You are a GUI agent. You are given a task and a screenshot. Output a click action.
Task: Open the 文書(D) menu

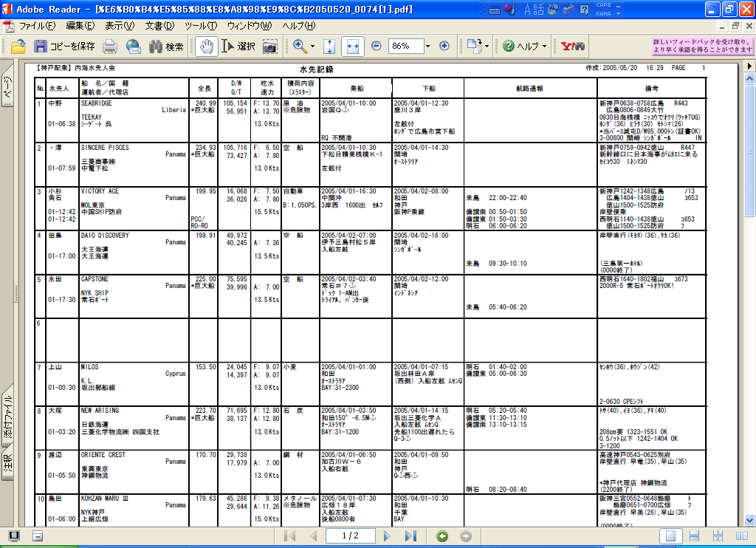tap(159, 26)
